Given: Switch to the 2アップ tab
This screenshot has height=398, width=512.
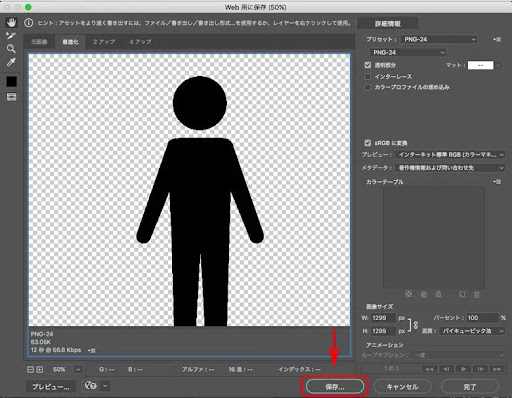Looking at the screenshot, I should tap(104, 42).
